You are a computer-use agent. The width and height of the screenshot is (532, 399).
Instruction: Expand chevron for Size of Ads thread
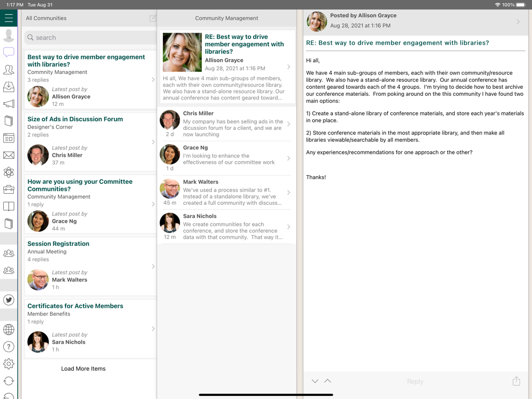tap(153, 142)
